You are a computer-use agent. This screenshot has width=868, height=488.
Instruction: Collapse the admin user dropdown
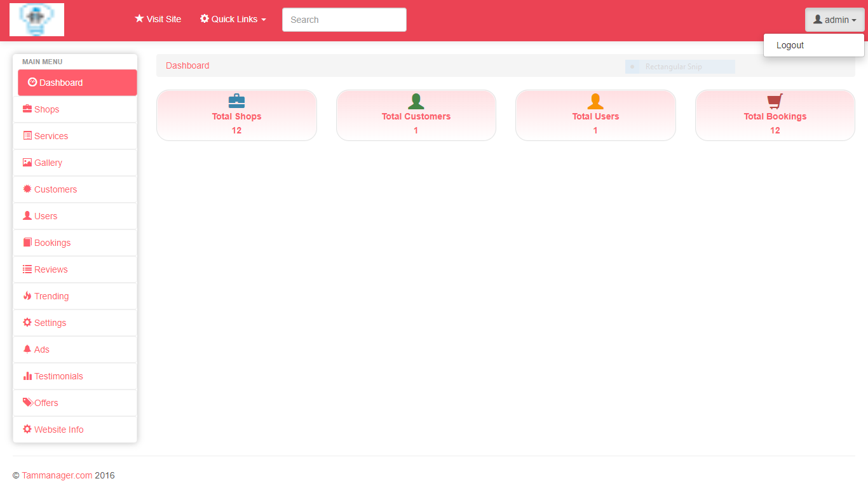point(834,20)
